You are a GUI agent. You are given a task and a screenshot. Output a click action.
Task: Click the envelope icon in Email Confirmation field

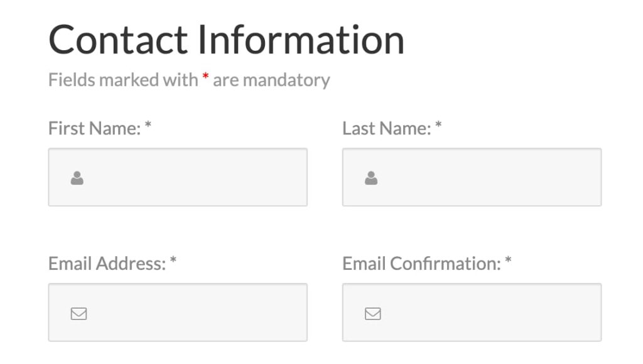coord(373,313)
